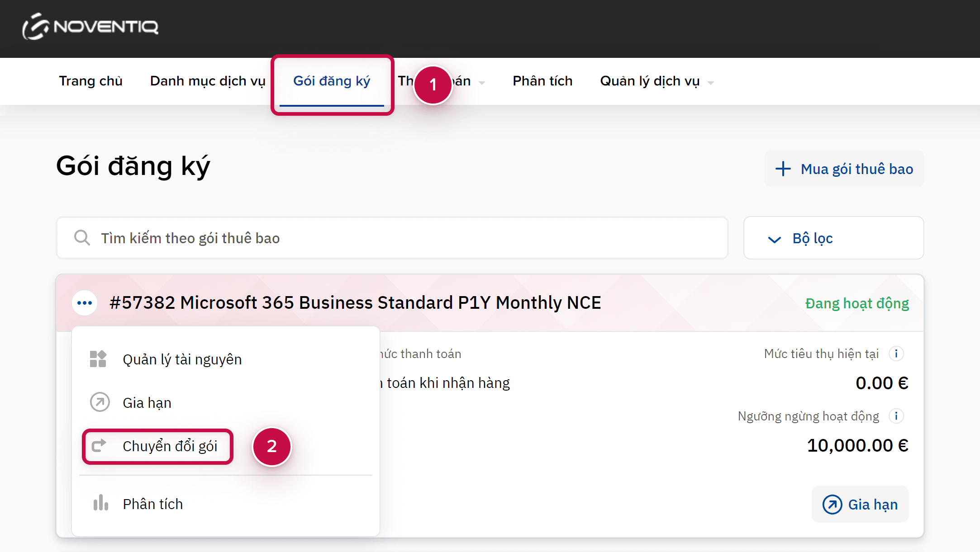Image resolution: width=980 pixels, height=552 pixels.
Task: Click info icon beside Mức tiêu thụ hiện tại
Action: (896, 354)
